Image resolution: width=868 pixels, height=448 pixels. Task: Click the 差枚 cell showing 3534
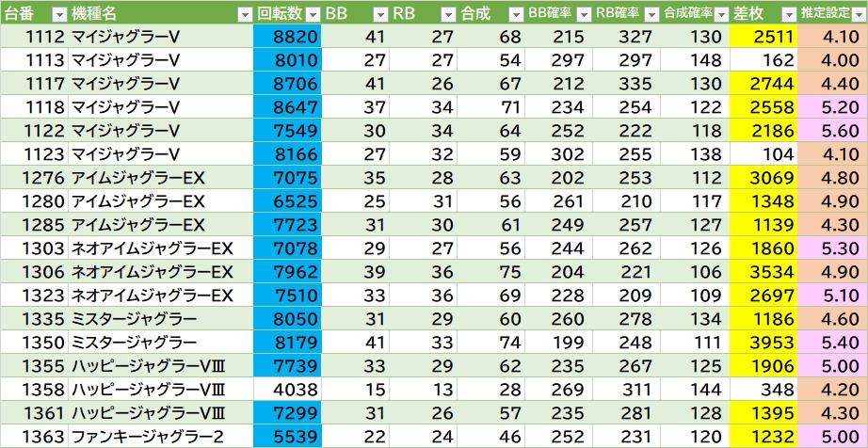pyautogui.click(x=763, y=271)
